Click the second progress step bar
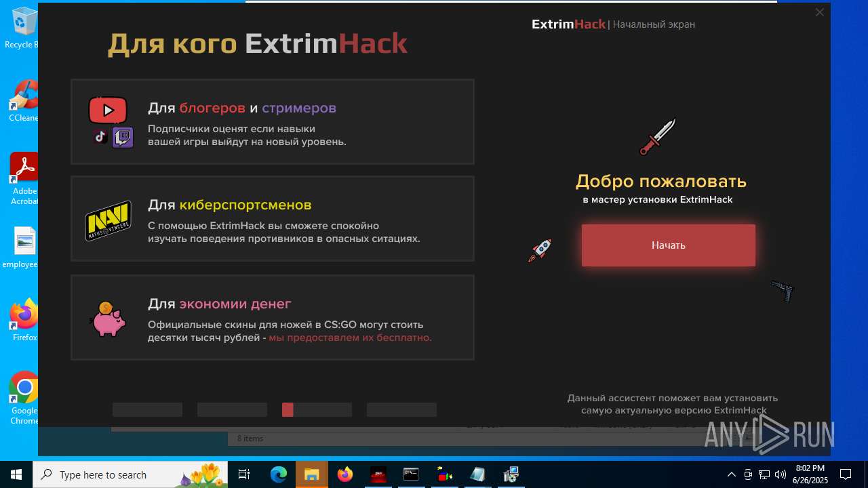The height and width of the screenshot is (488, 868). tap(232, 409)
